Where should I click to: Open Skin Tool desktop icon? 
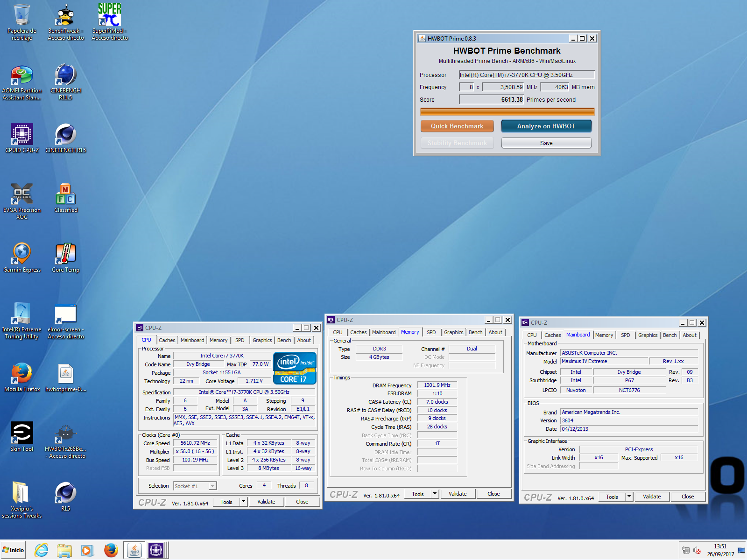point(21,437)
